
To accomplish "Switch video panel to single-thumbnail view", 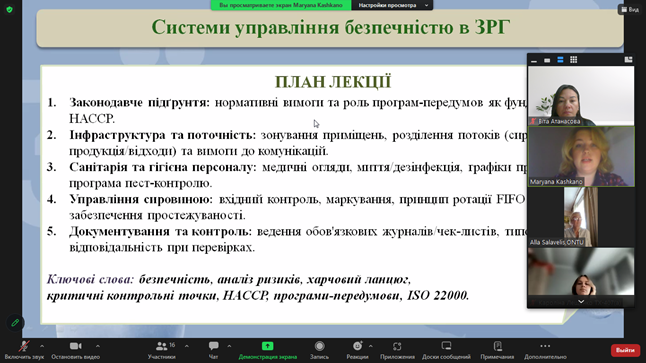I will tap(547, 60).
